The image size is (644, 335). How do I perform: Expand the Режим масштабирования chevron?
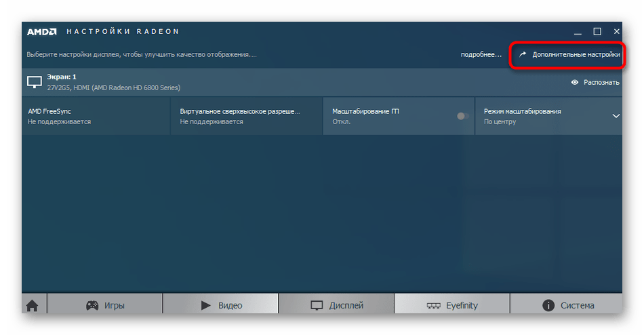pyautogui.click(x=616, y=116)
